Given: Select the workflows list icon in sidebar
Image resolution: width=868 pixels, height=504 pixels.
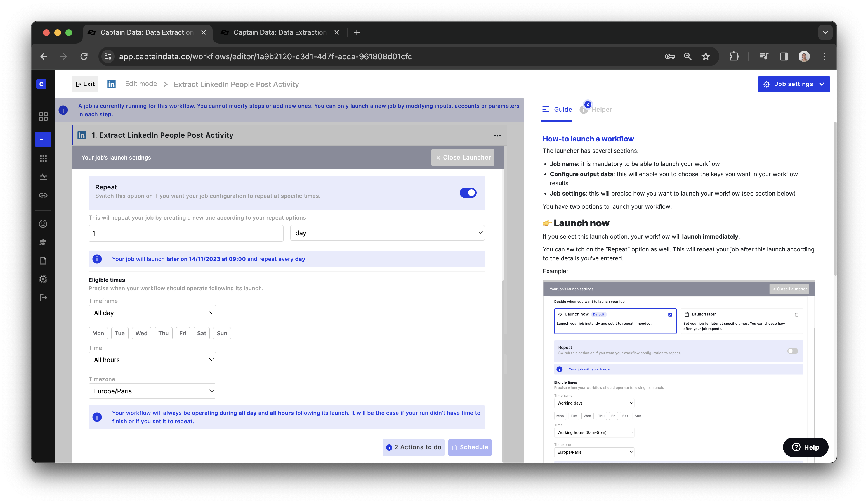Looking at the screenshot, I should [x=43, y=139].
